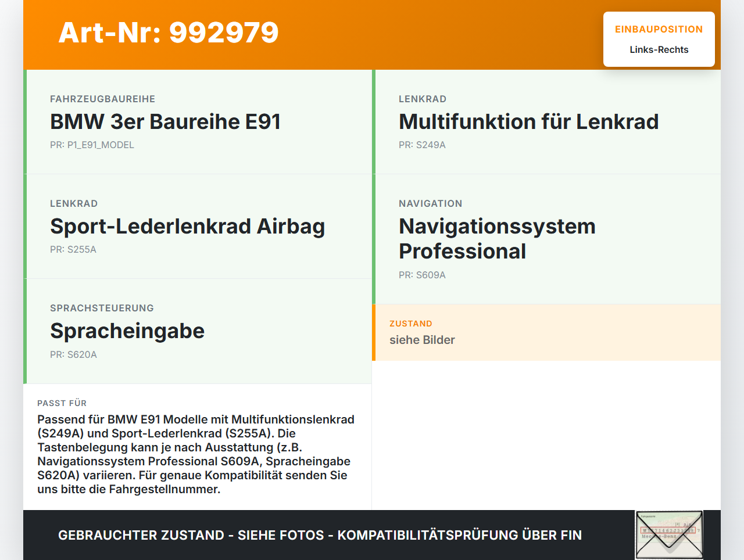
Task: Click the Gebrauchter Zustand banner at bottom
Action: (320, 535)
